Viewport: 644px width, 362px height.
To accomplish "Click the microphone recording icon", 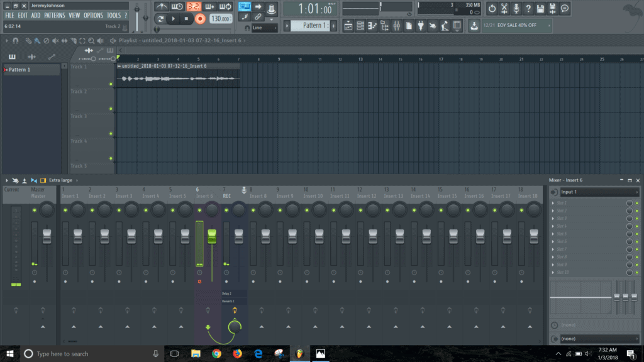I will click(x=517, y=8).
